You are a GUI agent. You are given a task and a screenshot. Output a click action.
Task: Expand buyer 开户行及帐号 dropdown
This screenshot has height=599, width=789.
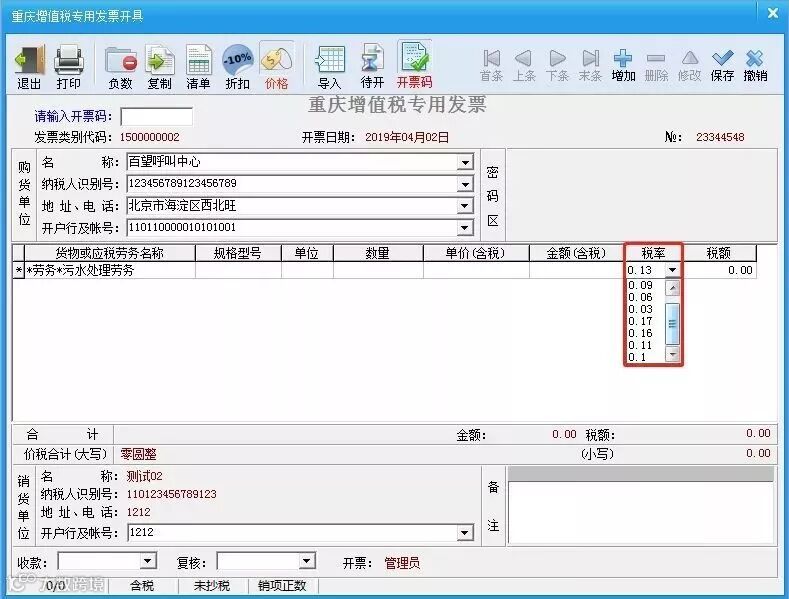coord(465,228)
